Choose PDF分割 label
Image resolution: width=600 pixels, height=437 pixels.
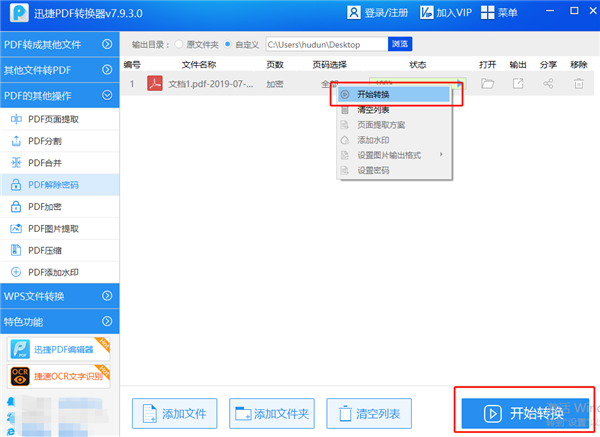pyautogui.click(x=45, y=141)
